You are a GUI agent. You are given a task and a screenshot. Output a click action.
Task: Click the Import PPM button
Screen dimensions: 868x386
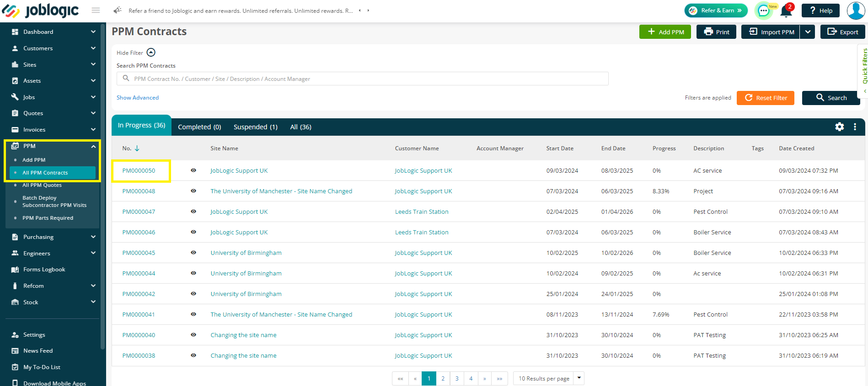[771, 32]
